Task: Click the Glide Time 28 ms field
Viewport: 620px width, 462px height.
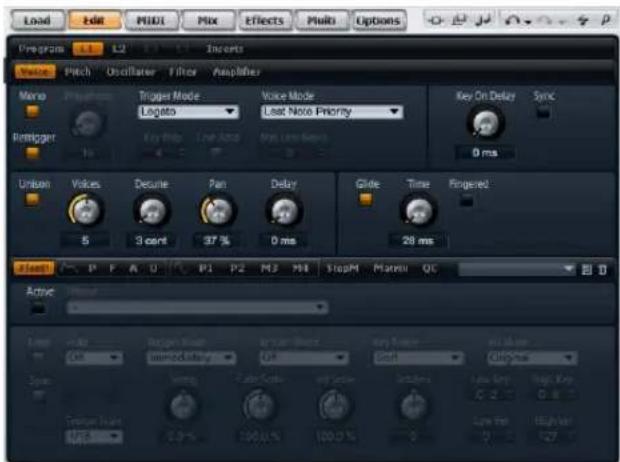Action: click(x=418, y=240)
